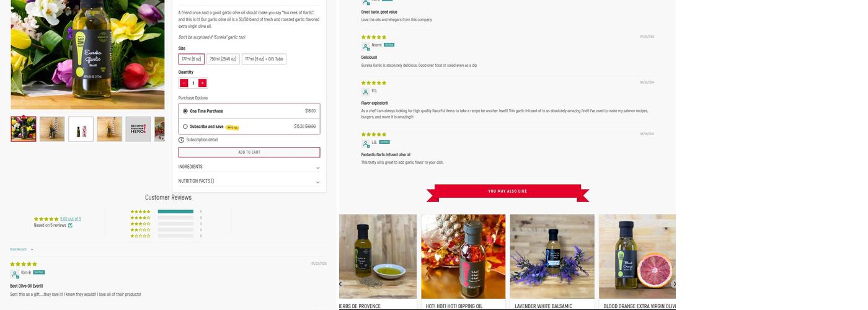Click the 5-star rating progress bar
This screenshot has width=868, height=310.
click(175, 212)
